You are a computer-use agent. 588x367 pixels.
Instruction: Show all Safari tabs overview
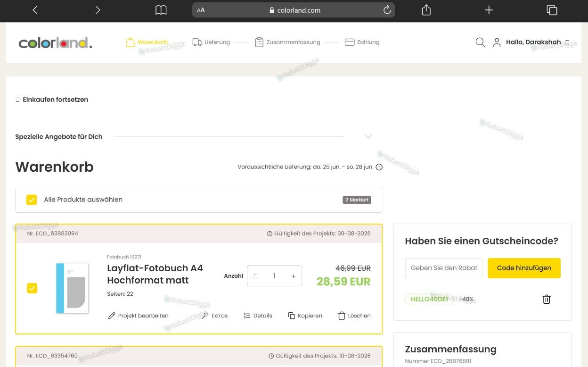coord(552,10)
